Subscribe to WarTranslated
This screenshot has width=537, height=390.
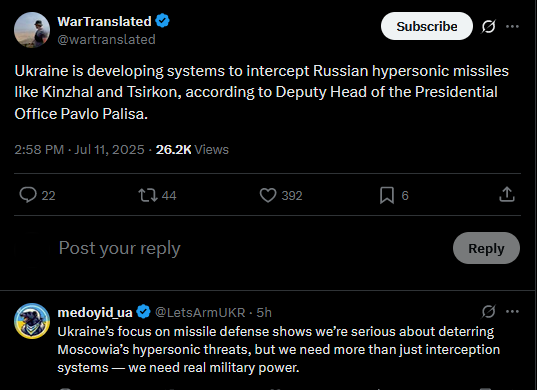(x=427, y=26)
